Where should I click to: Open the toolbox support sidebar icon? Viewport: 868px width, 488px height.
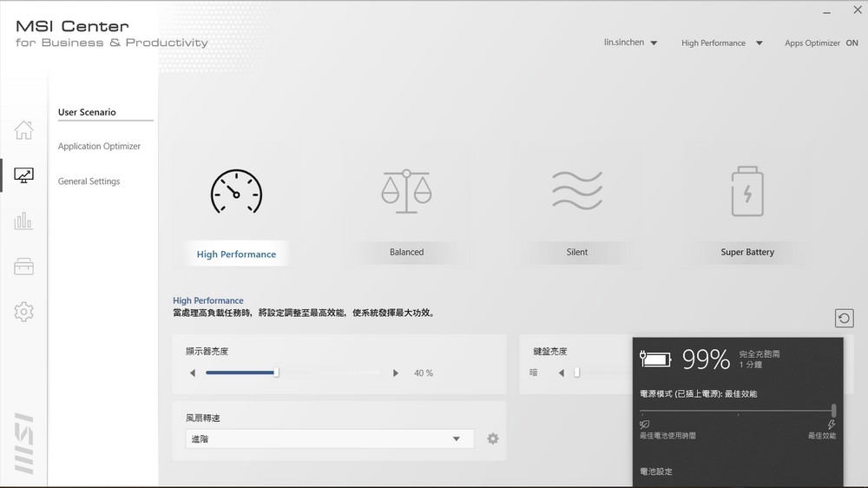tap(23, 267)
